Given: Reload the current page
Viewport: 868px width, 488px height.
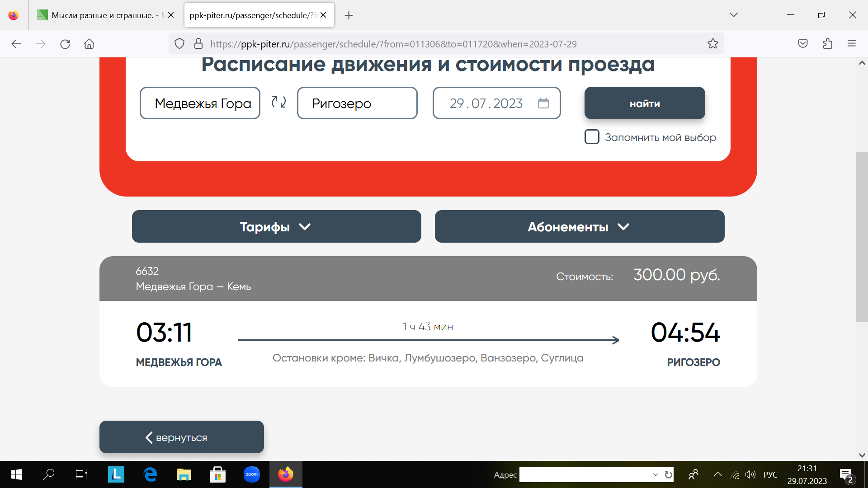Looking at the screenshot, I should [x=65, y=44].
